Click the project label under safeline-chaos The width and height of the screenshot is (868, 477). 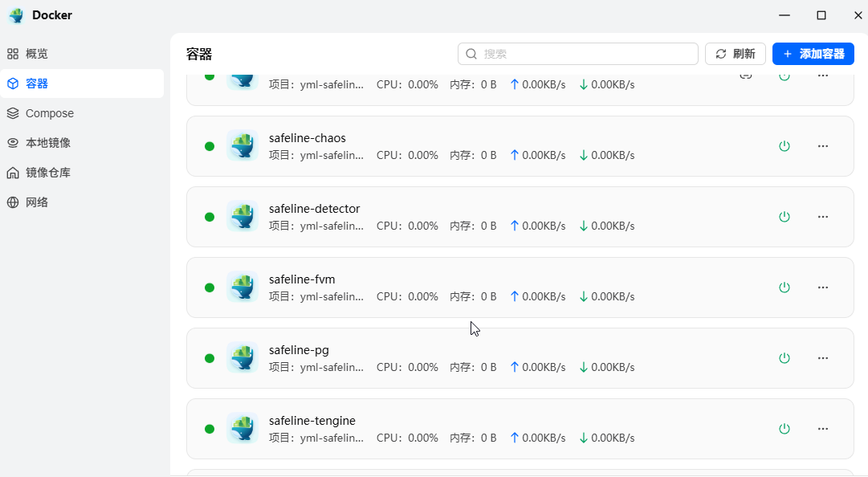tap(316, 156)
